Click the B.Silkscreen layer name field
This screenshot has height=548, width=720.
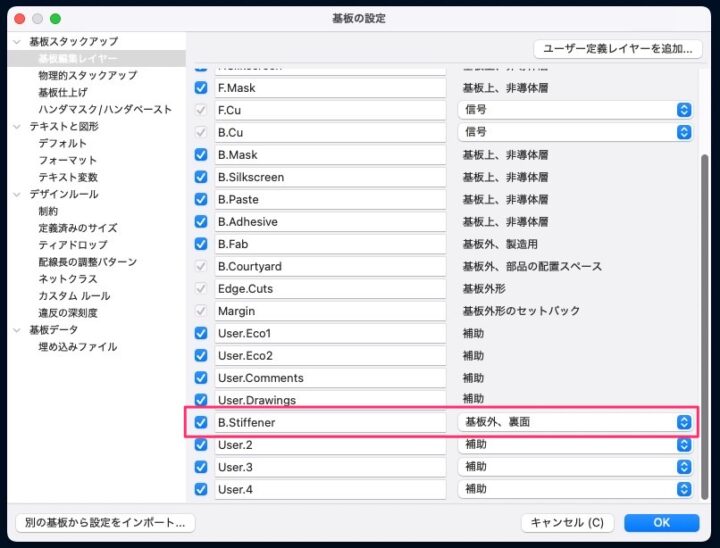click(330, 177)
